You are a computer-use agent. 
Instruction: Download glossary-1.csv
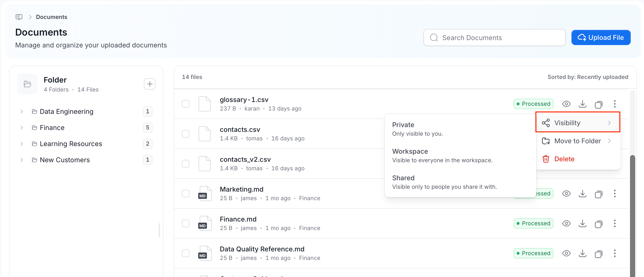(x=583, y=104)
